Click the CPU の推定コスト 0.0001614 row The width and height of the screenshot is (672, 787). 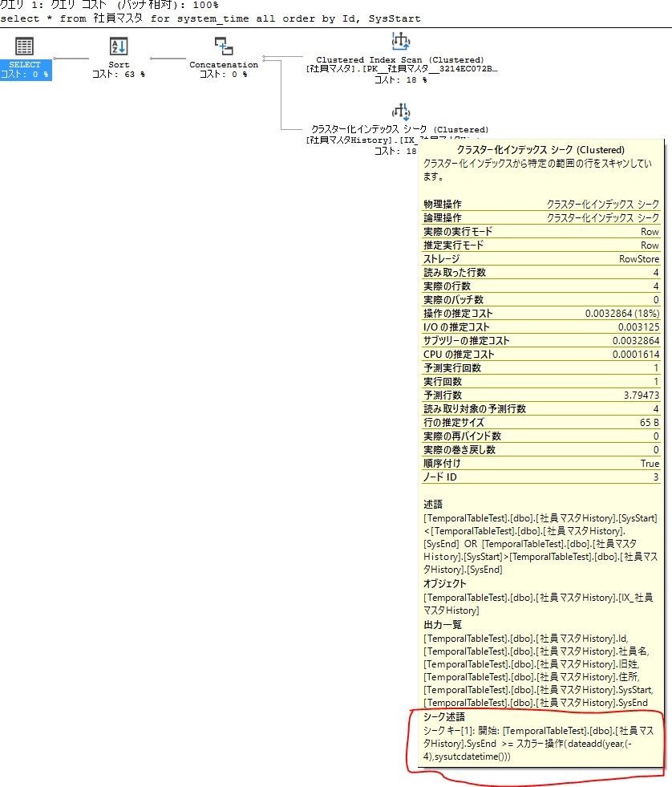pos(541,355)
